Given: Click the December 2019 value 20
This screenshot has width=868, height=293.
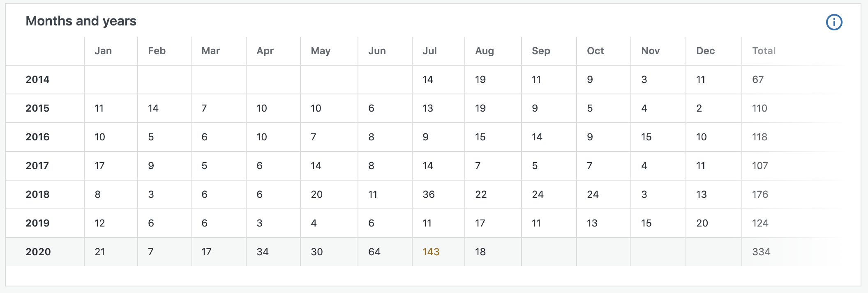Looking at the screenshot, I should click(702, 223).
